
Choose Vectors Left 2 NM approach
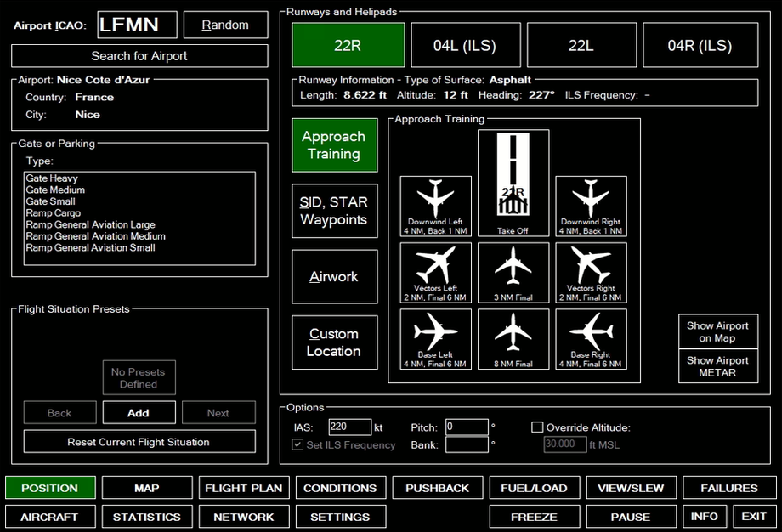435,273
